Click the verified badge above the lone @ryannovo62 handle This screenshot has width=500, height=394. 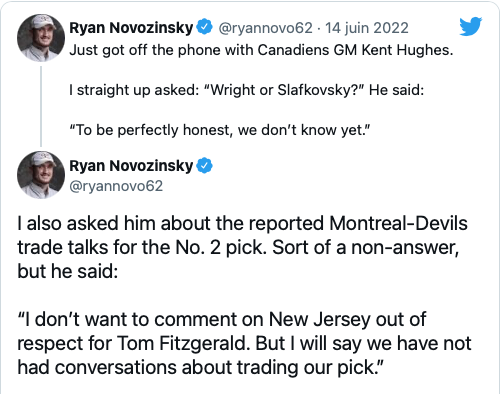tap(204, 166)
